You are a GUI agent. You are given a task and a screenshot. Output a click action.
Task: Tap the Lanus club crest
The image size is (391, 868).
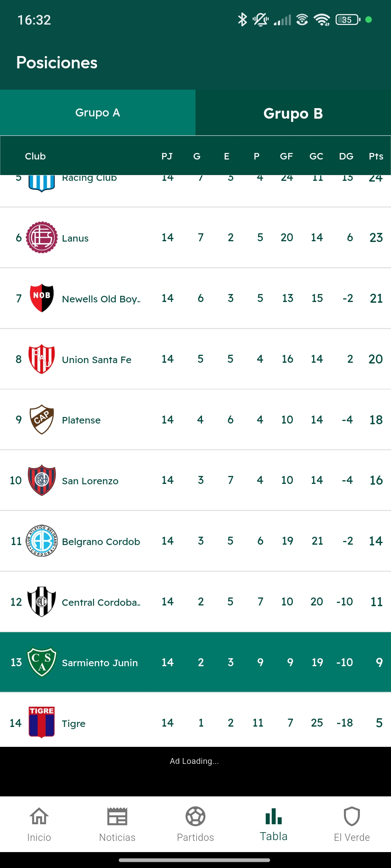[42, 237]
